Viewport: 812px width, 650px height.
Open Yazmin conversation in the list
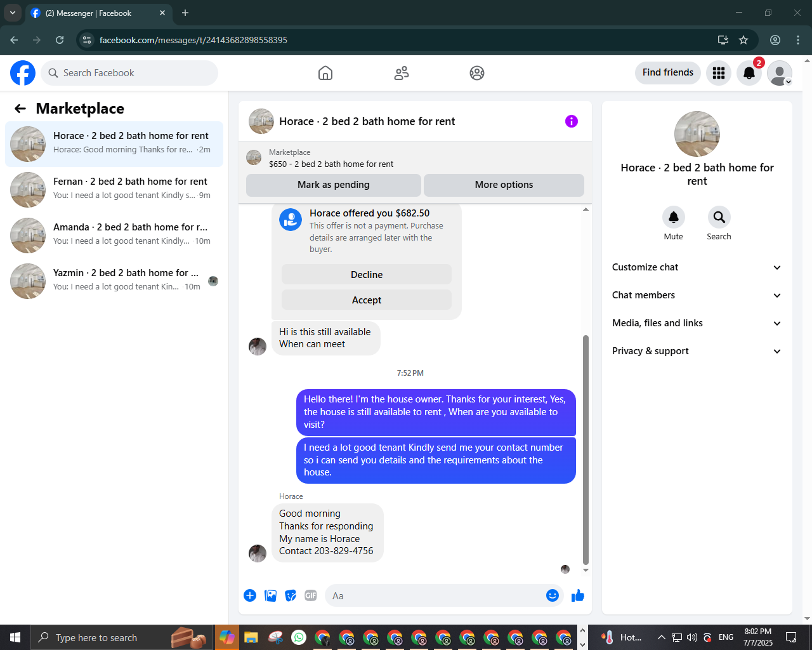click(x=114, y=281)
